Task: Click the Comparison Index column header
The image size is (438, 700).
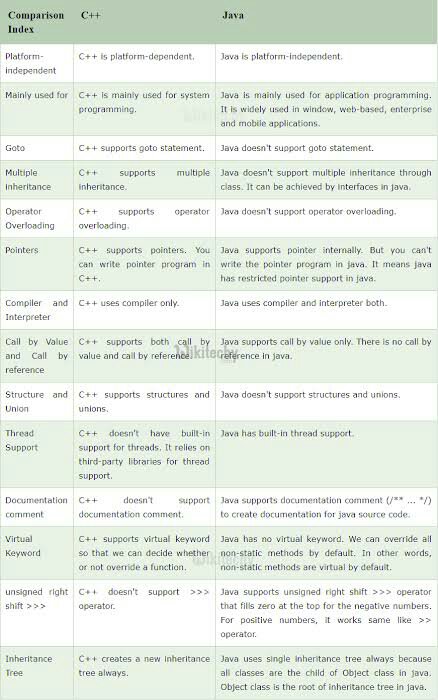Action: 36,22
